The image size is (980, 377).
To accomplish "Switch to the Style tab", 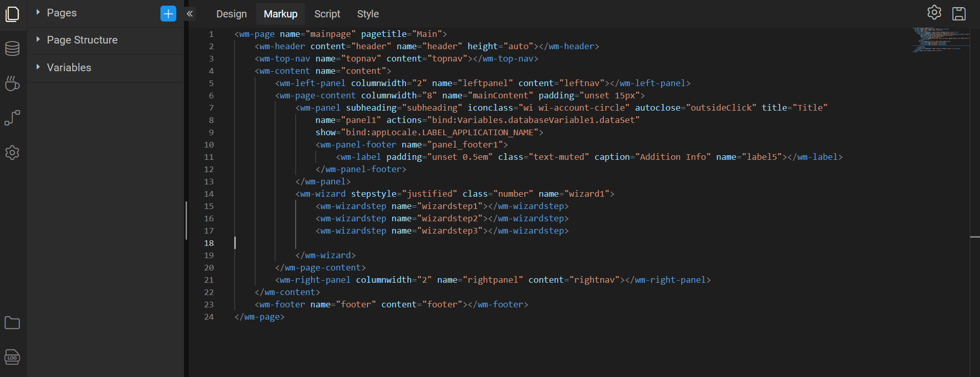I will 367,14.
